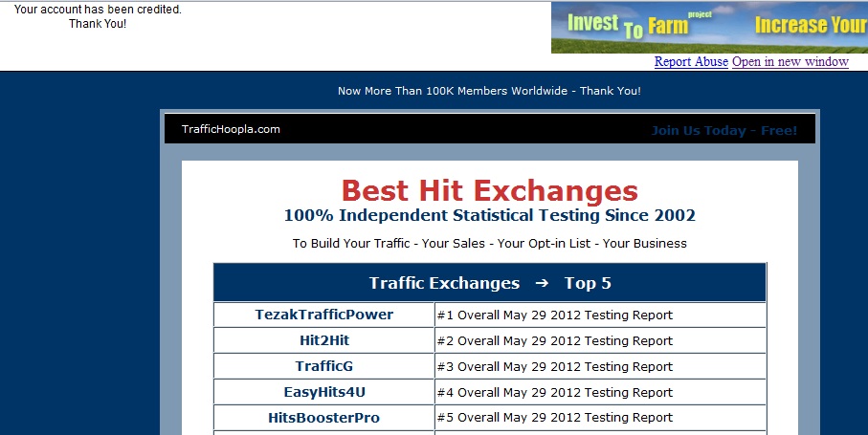Click the TrafficHoopla.com header text
868x435 pixels.
[231, 129]
